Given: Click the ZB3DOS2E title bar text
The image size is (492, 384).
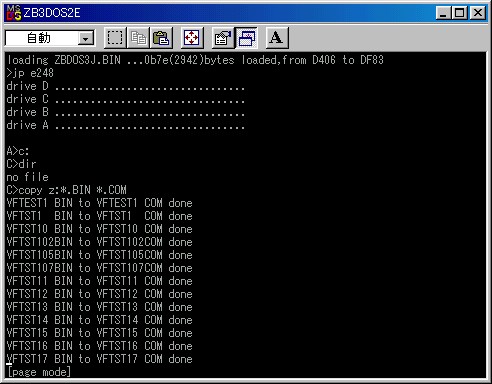Looking at the screenshot, I should click(52, 13).
